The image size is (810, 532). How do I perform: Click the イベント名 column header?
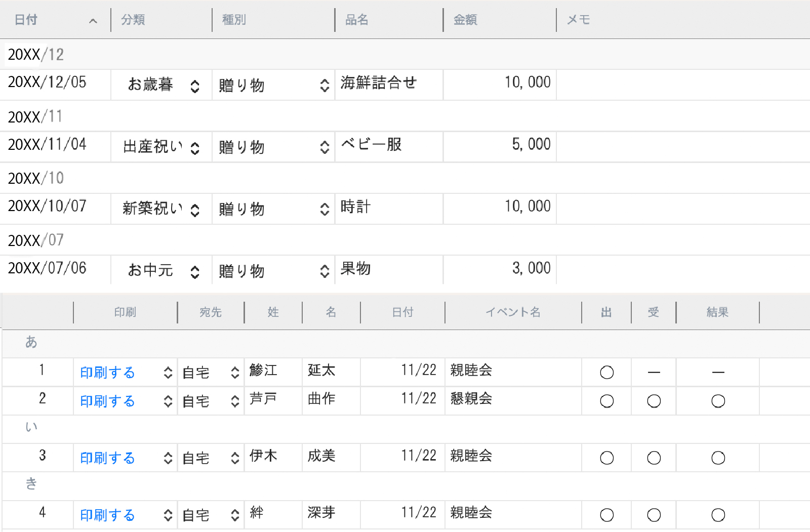click(x=513, y=312)
